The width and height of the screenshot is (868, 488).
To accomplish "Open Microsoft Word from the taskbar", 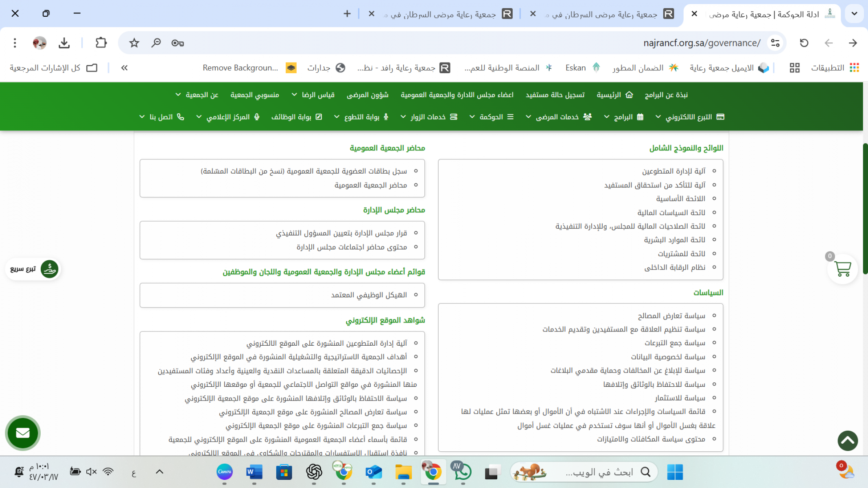I will tap(254, 472).
